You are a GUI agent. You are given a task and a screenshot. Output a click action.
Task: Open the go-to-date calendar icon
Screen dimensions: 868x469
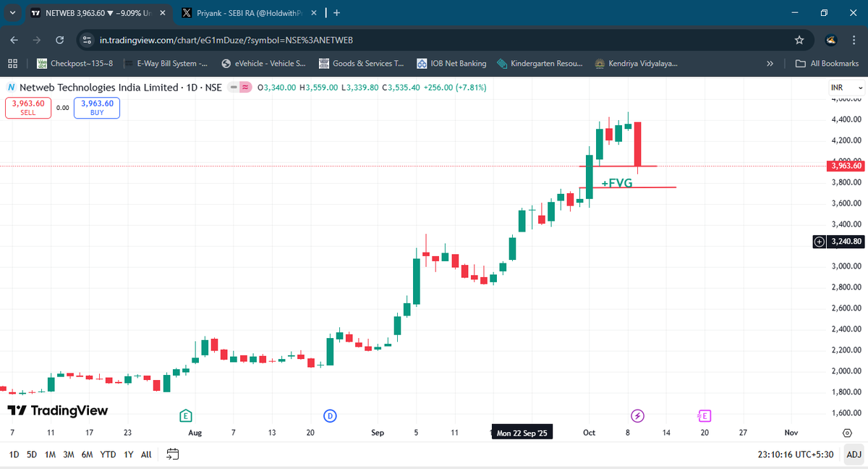(x=173, y=455)
